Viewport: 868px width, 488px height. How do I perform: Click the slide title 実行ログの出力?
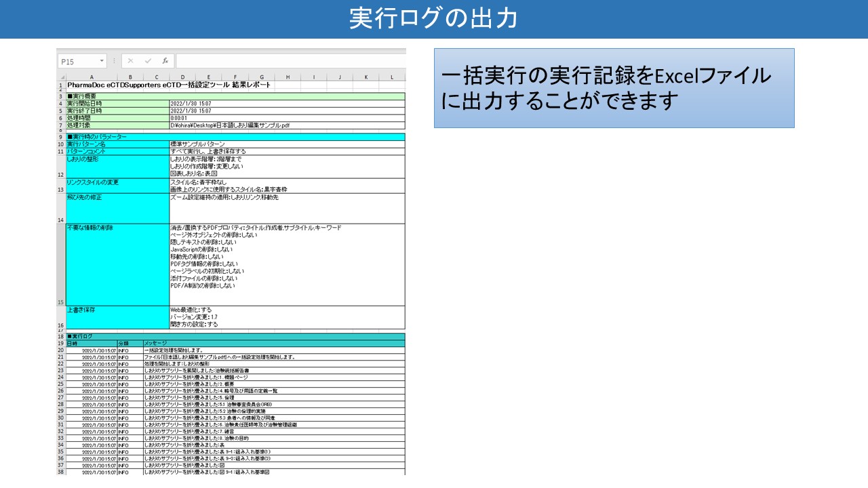[x=433, y=19]
